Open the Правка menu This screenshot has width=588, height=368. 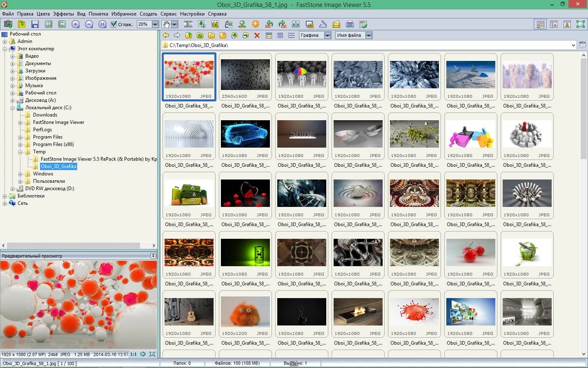(x=25, y=13)
